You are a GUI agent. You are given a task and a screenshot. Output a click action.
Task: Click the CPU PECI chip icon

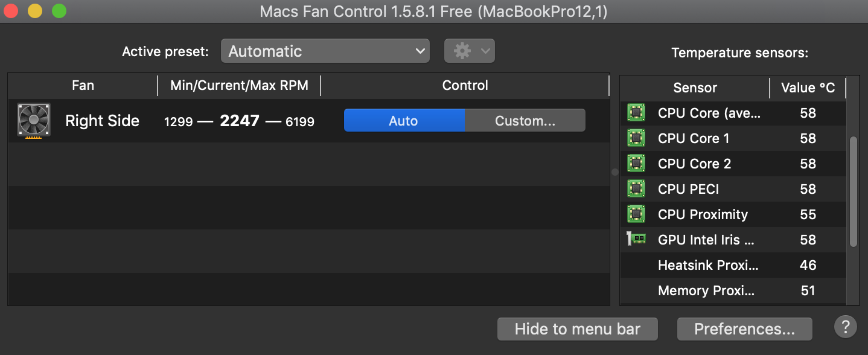[x=636, y=189]
